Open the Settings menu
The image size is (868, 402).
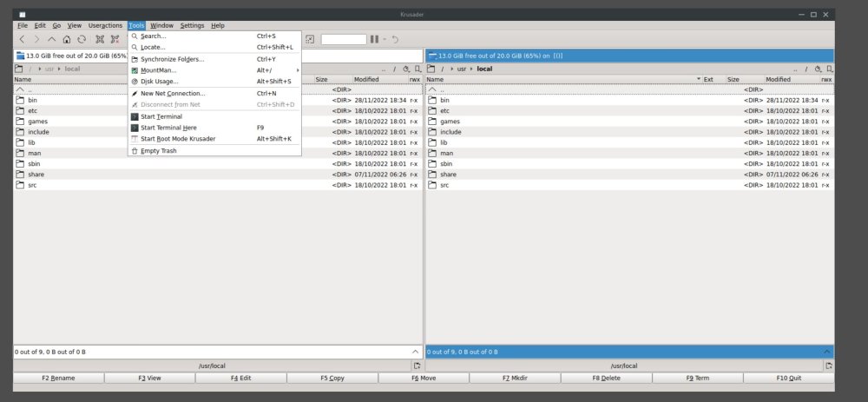coord(192,25)
